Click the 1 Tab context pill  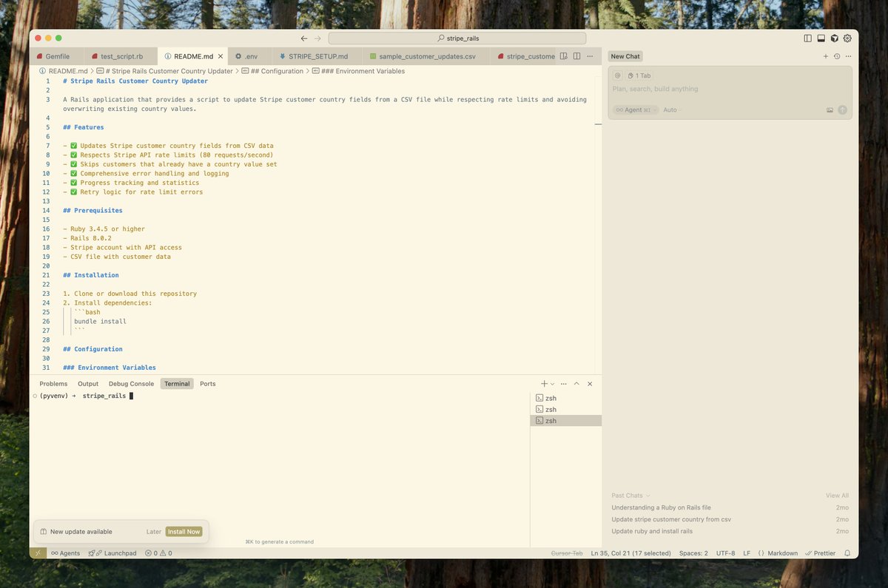pos(639,75)
